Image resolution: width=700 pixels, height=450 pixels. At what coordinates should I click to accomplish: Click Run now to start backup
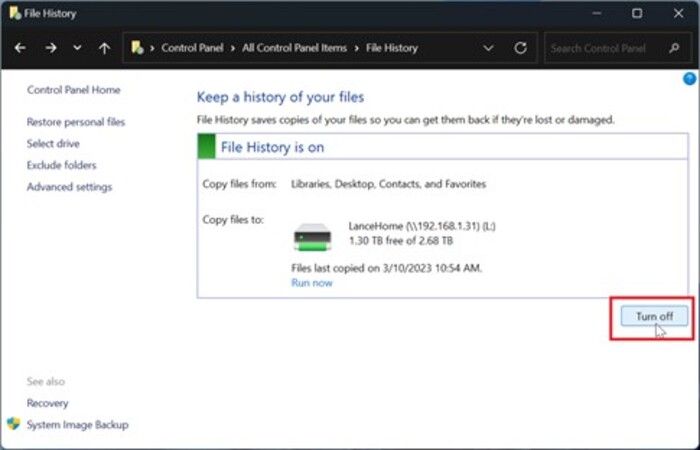pos(312,283)
